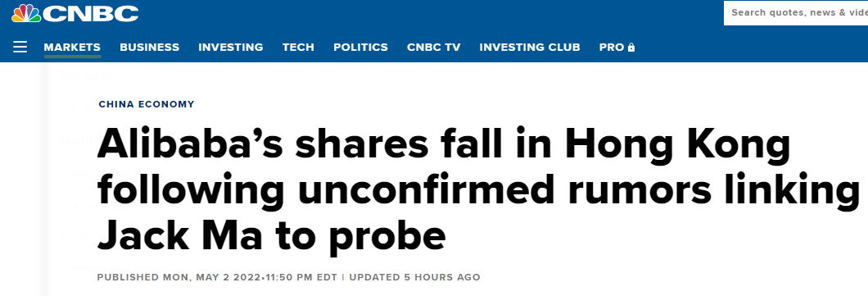This screenshot has width=868, height=296.
Task: Go to the PRO subscription section
Action: pyautogui.click(x=612, y=47)
